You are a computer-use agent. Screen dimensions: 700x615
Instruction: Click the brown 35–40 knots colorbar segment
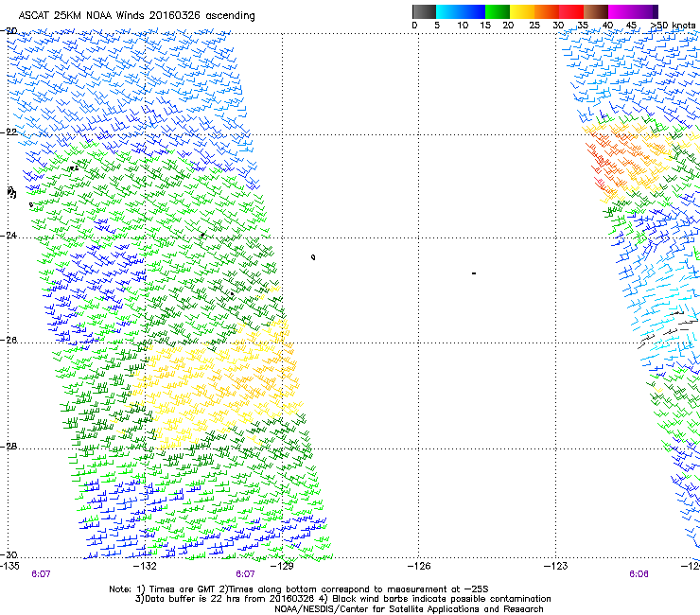596,11
